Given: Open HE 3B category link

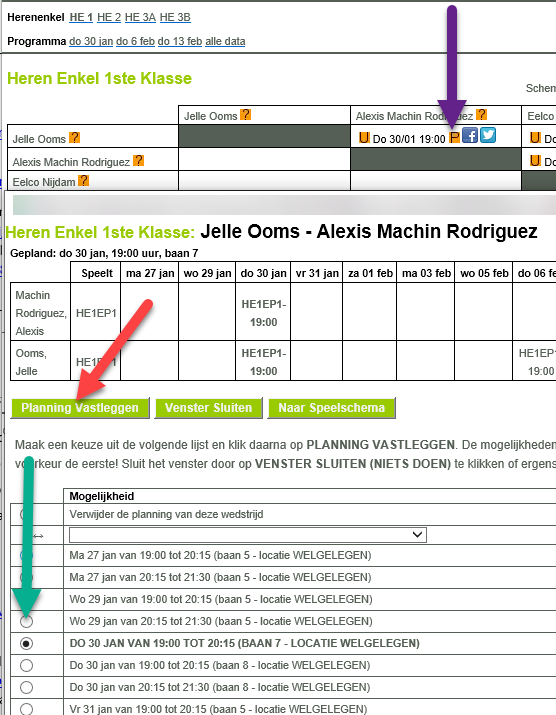Looking at the screenshot, I should [175, 17].
